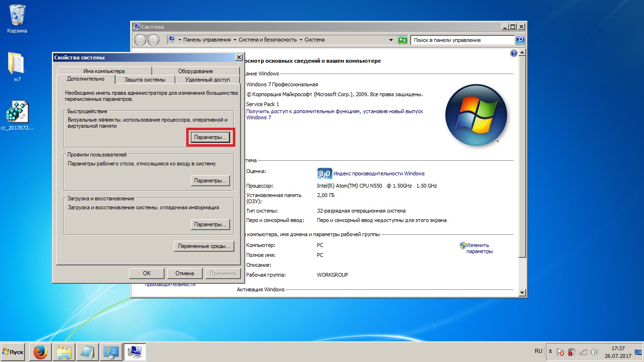Screen dimensions: 644x362
Task: Click the 3,0 rating badge
Action: tap(324, 173)
